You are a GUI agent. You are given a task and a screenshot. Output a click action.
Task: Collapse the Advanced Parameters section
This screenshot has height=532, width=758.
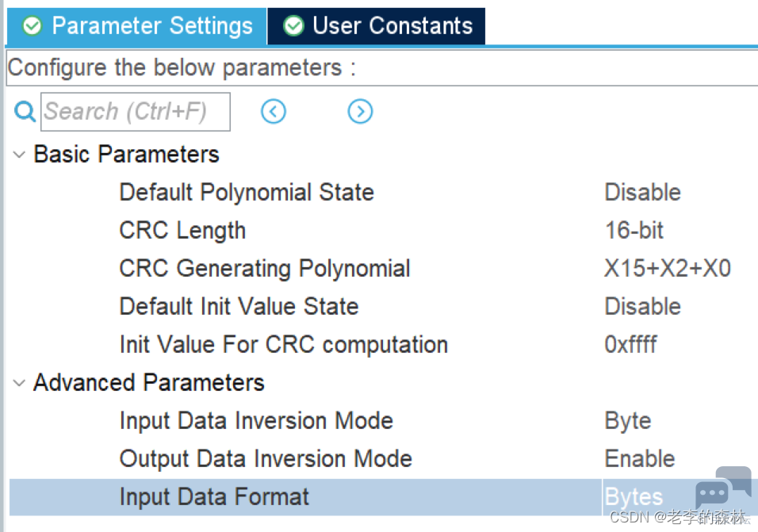[x=19, y=383]
